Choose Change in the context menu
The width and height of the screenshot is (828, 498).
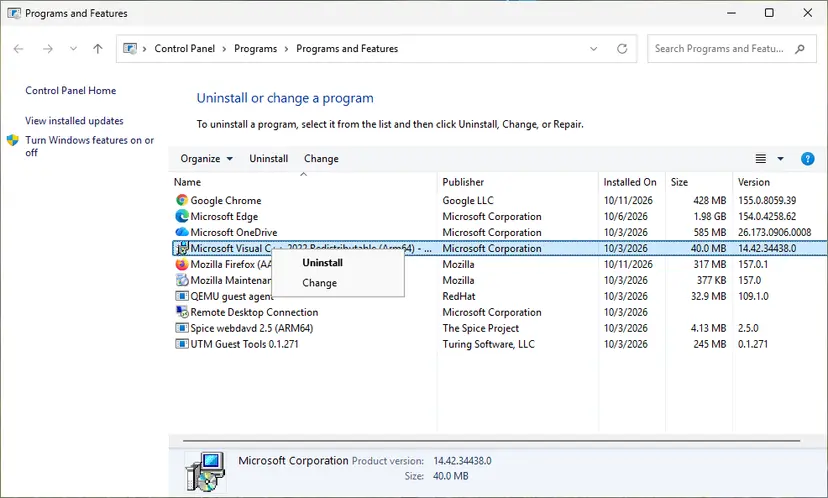point(319,283)
